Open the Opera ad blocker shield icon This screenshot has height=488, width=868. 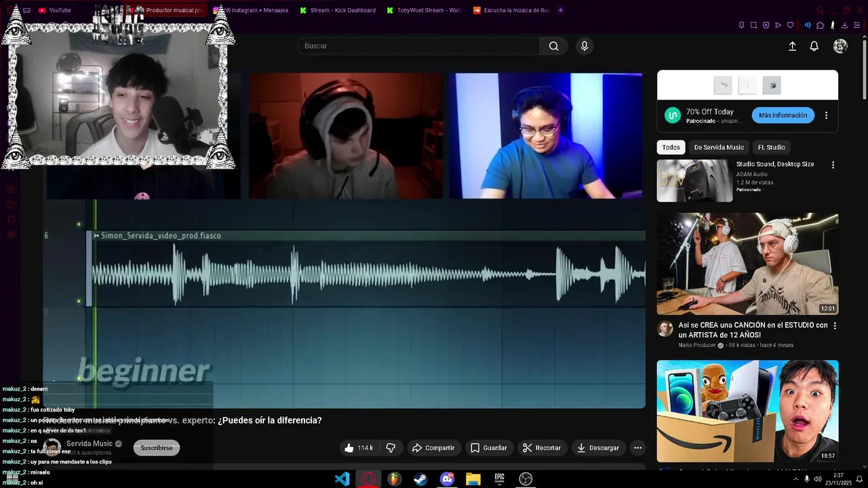tap(766, 25)
